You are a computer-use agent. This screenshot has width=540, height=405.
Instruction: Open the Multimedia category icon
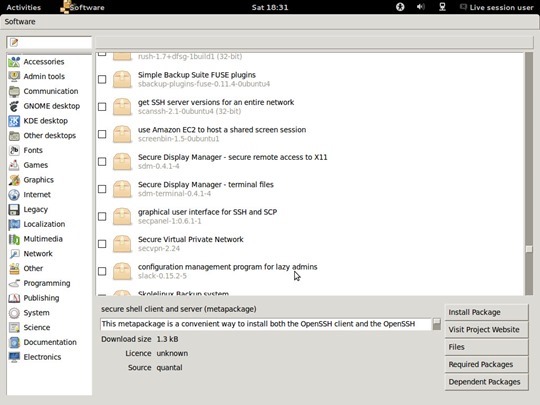point(14,239)
